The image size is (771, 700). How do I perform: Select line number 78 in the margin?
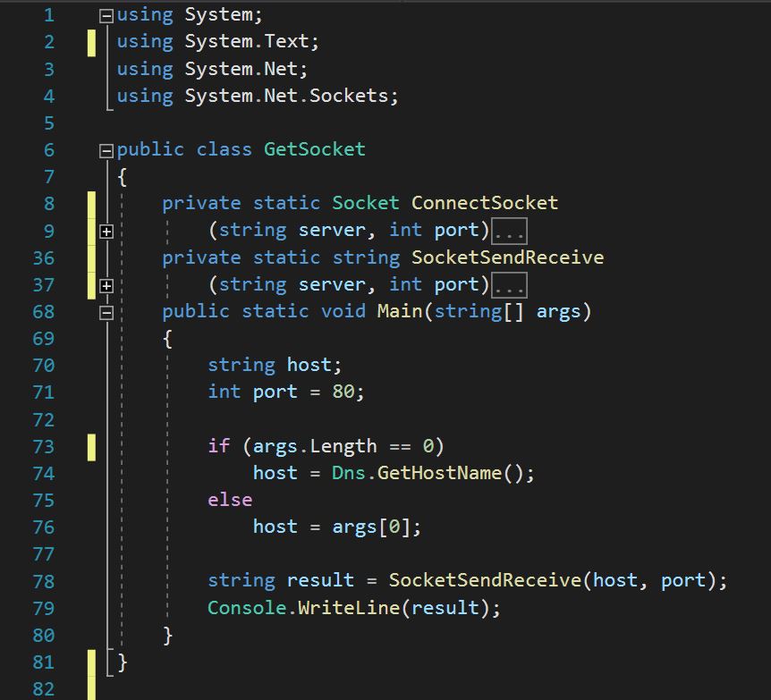point(44,581)
